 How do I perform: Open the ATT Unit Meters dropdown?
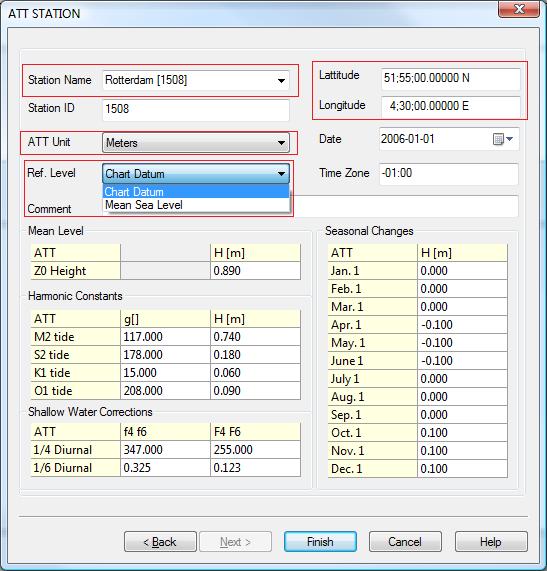pyautogui.click(x=196, y=142)
